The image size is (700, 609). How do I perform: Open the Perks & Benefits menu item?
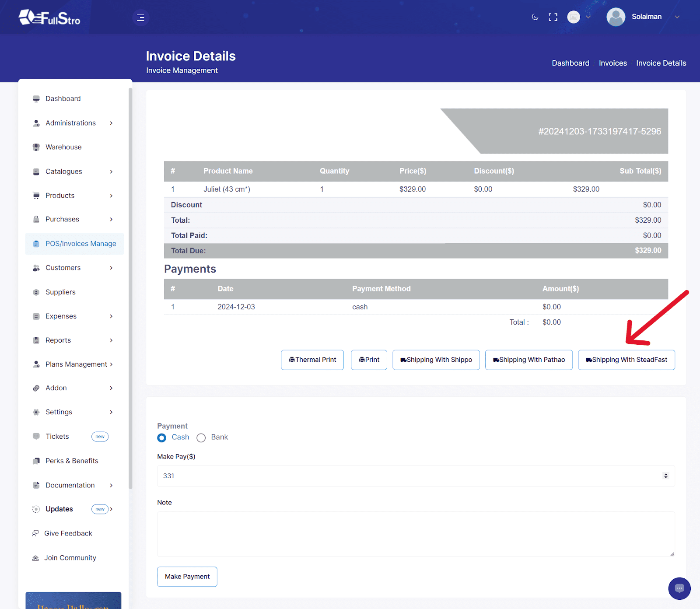(74, 461)
